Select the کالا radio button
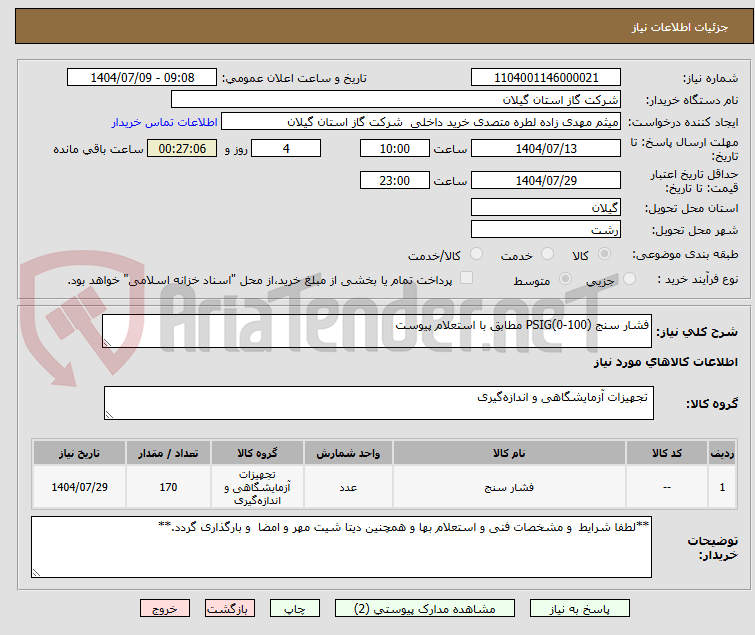Screen dimensions: 755x635 click(x=604, y=254)
